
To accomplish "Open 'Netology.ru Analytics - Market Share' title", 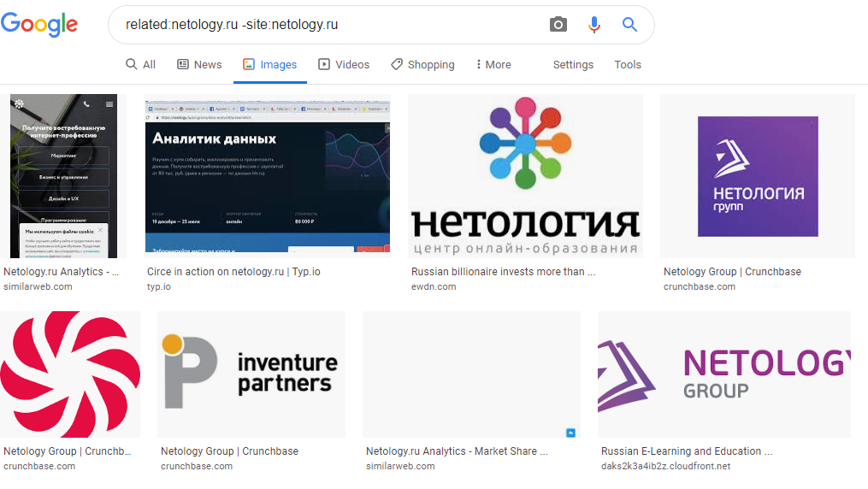I will (457, 451).
